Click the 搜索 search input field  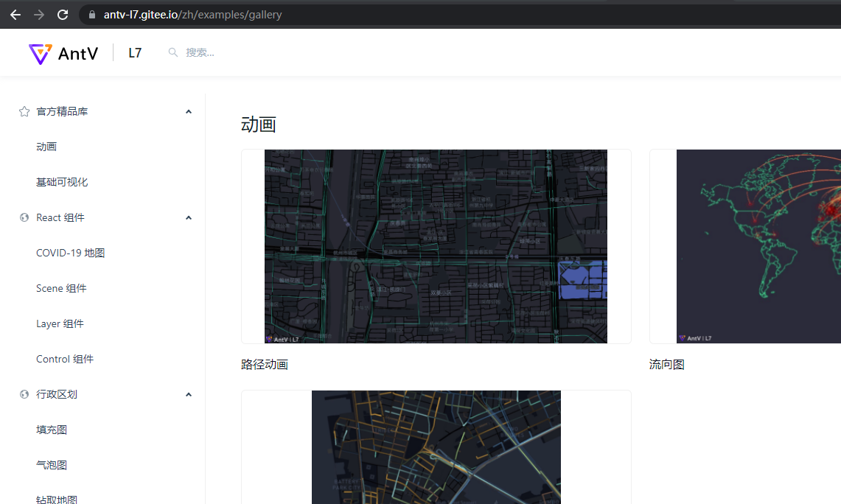click(x=206, y=52)
